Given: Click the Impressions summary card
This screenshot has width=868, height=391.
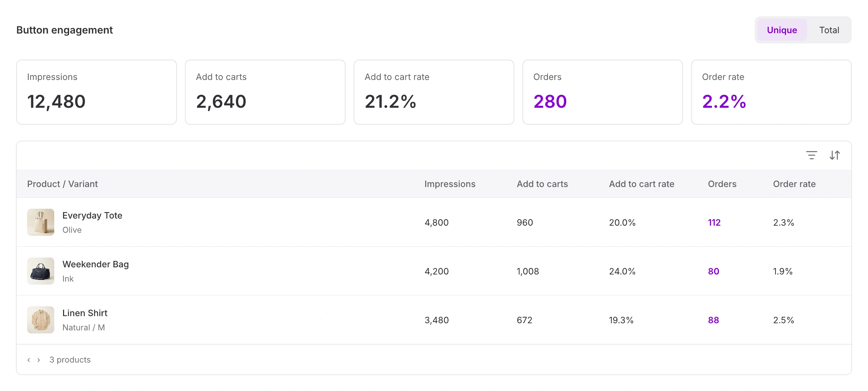Looking at the screenshot, I should [x=97, y=92].
